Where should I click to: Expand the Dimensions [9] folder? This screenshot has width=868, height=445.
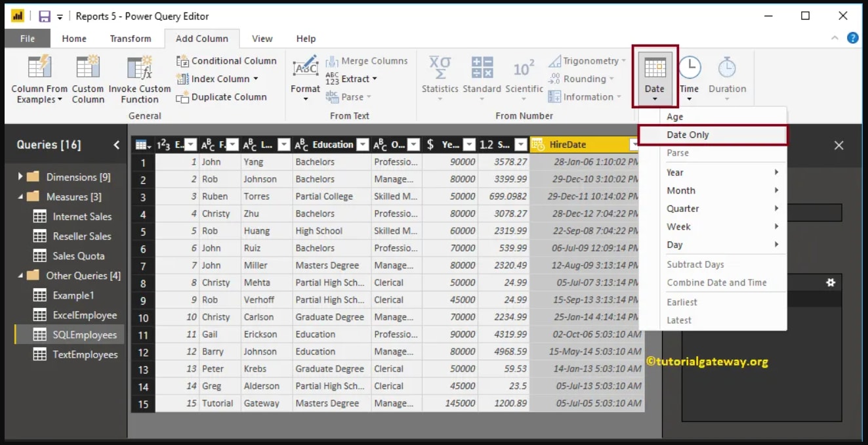click(20, 177)
